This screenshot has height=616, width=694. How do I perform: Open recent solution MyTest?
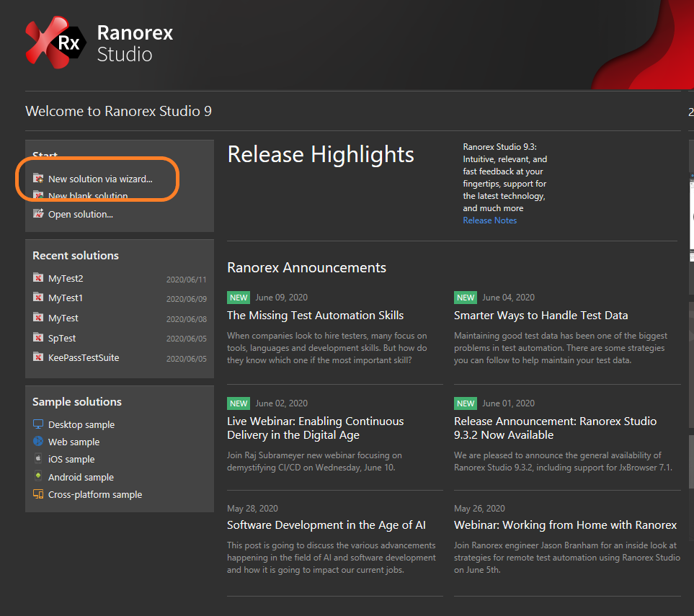[x=63, y=318]
